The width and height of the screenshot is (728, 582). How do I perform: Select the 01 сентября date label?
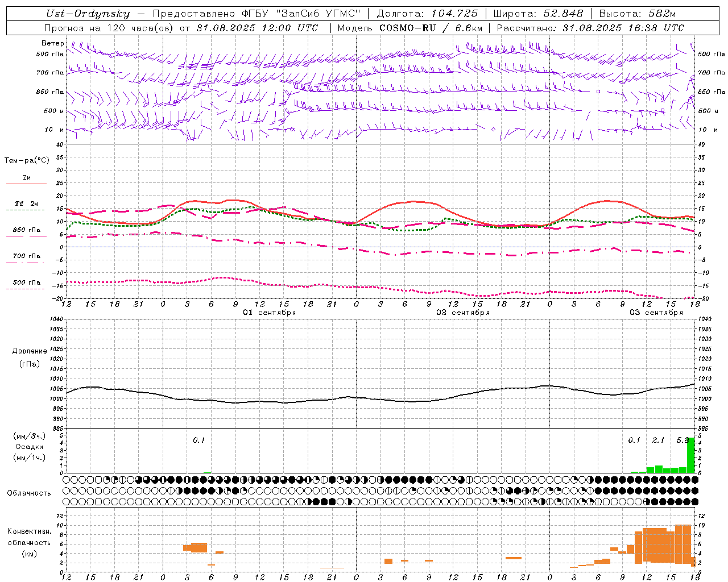[270, 313]
